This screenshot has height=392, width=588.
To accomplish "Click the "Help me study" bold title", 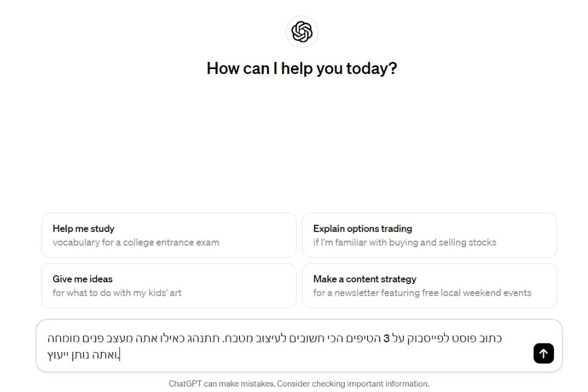I will tap(84, 228).
